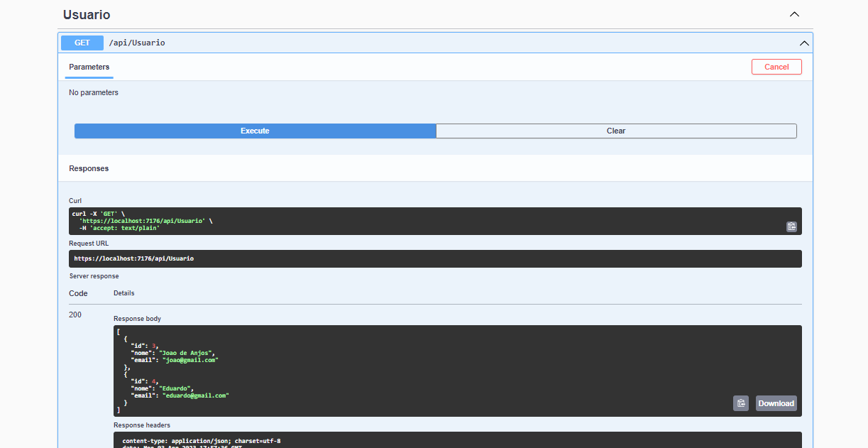868x448 pixels.
Task: Select the curl -X 'GET' line
Action: (99, 213)
